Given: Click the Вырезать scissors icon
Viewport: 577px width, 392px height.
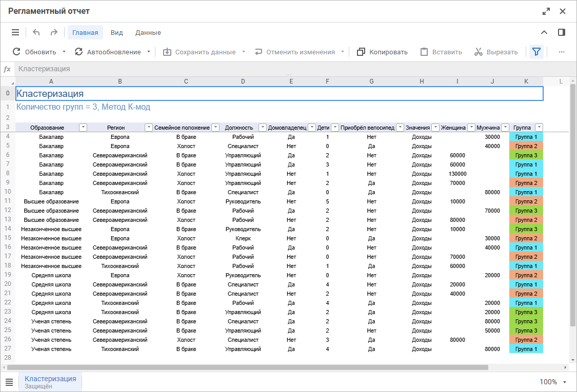Looking at the screenshot, I should pos(479,52).
